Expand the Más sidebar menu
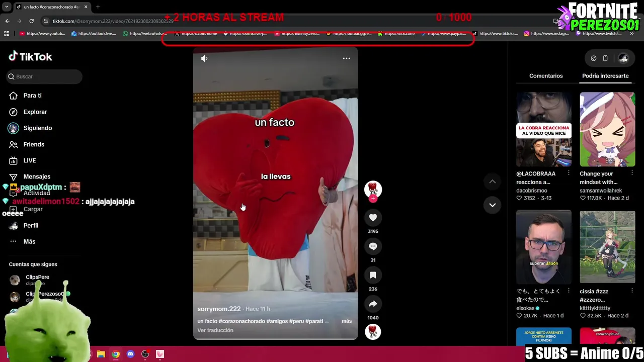 (29, 241)
